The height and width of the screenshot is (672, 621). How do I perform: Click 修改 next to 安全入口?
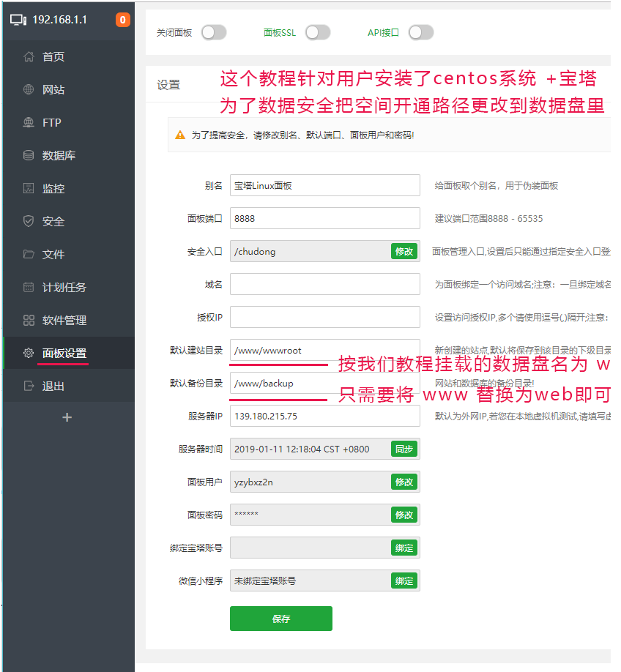coord(404,251)
